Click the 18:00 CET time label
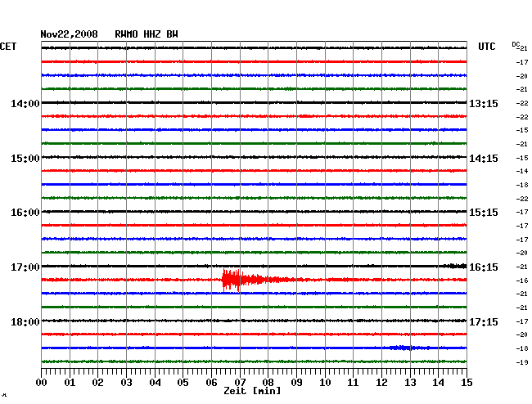Screen dimensions: 532x404 click(25, 321)
